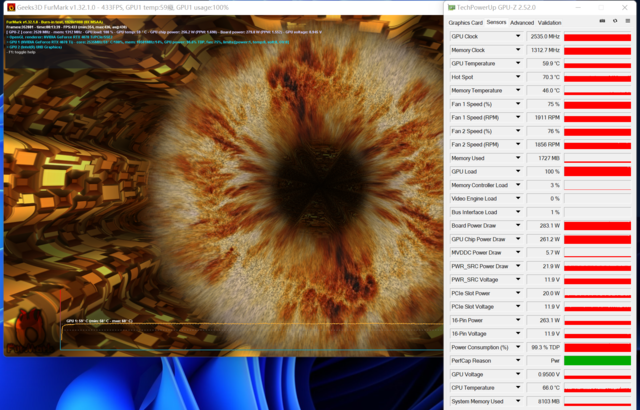640x410 pixels.
Task: Switch to the Graphics Card tab
Action: pyautogui.click(x=465, y=22)
